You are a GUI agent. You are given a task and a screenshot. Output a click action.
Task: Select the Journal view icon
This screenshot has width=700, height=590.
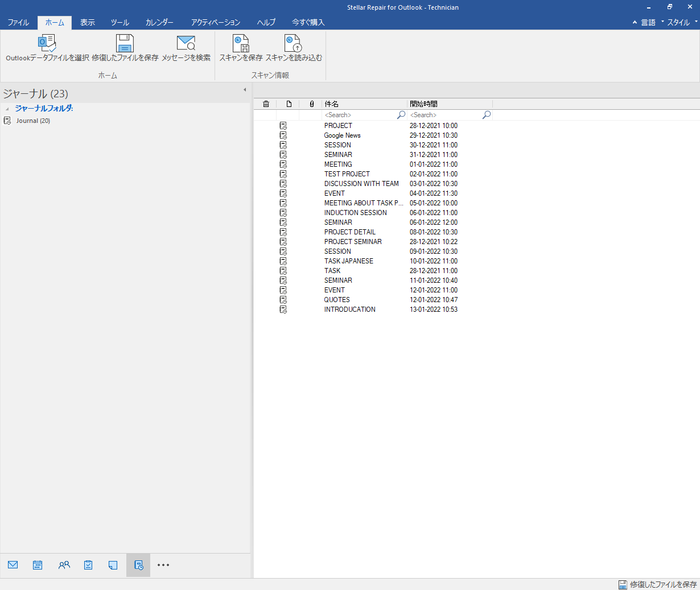click(x=138, y=565)
